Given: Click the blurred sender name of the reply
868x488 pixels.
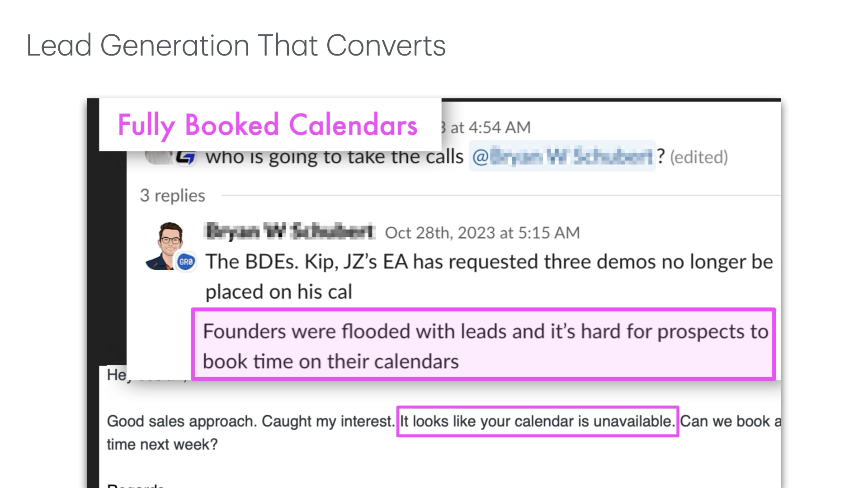Looking at the screenshot, I should [290, 231].
